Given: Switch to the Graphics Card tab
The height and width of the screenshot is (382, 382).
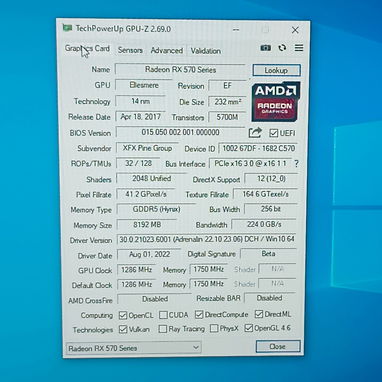Looking at the screenshot, I should pyautogui.click(x=87, y=49).
